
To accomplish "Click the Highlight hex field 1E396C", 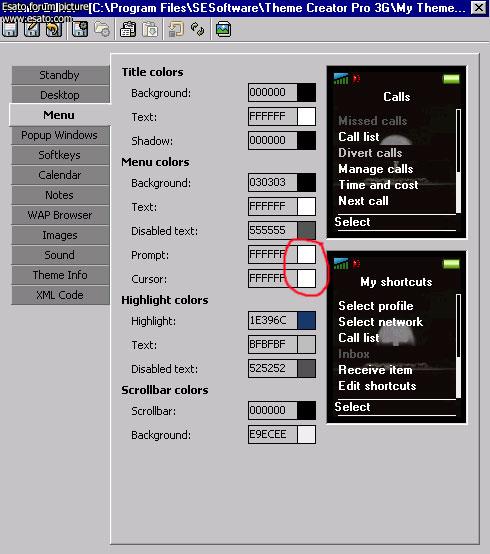I will [272, 320].
